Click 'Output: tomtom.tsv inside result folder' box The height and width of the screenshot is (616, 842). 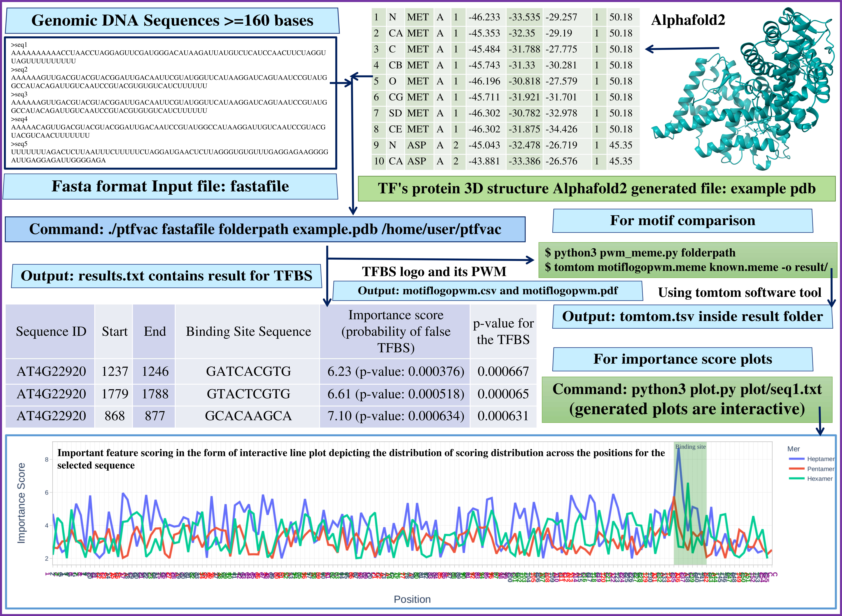click(692, 317)
